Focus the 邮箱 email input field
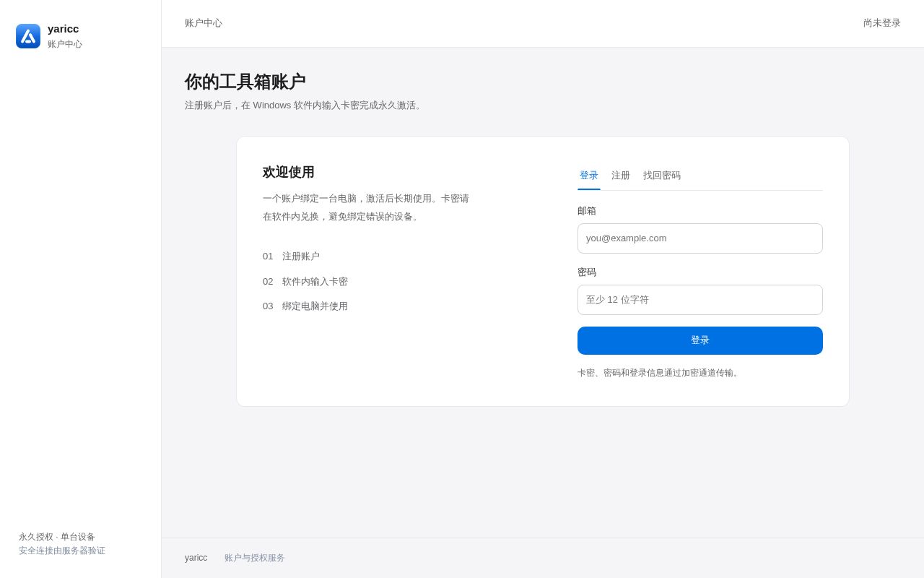The height and width of the screenshot is (578, 924). coord(700,238)
